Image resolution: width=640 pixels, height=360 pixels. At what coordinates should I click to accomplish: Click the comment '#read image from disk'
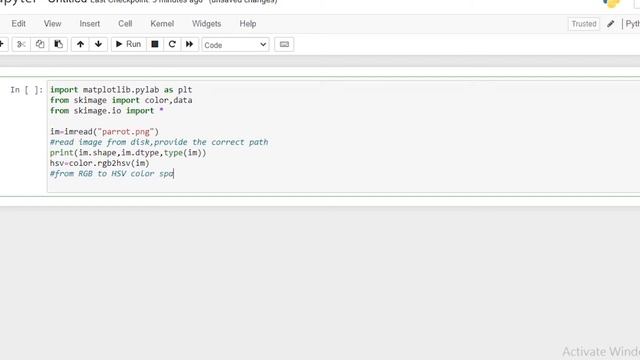[159, 142]
